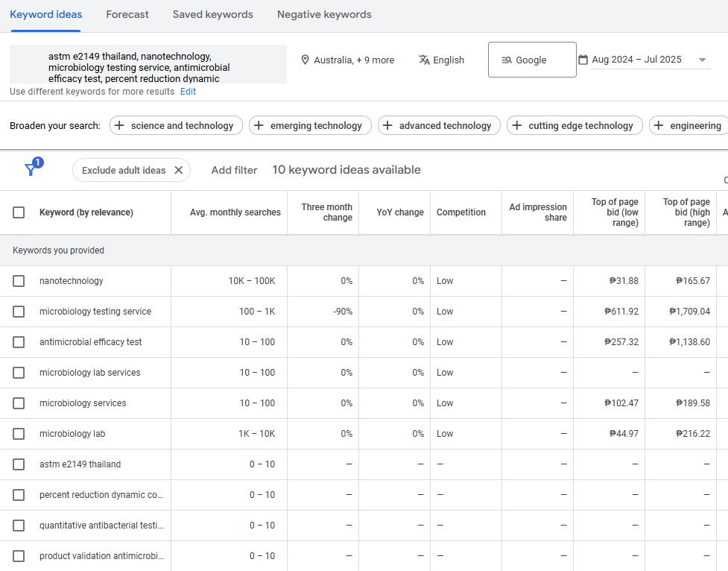Sort by Avg. monthly searches column header
Image resolution: width=728 pixels, height=571 pixels.
pos(235,212)
